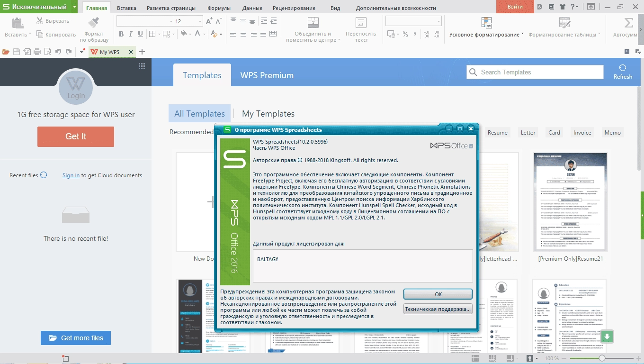Click the Sign in link
This screenshot has width=644, height=364.
pos(71,175)
